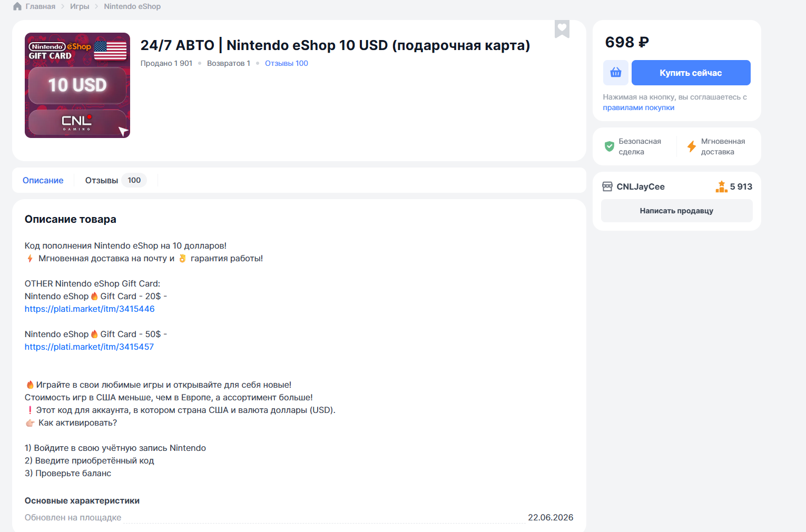Go to Главная in the breadcrumbs
This screenshot has width=806, height=532.
(x=41, y=6)
